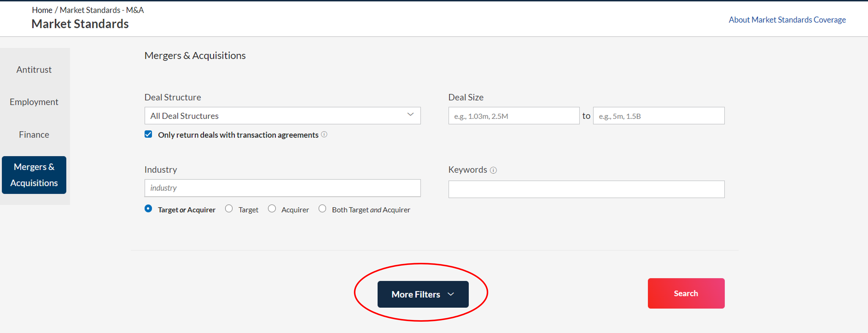The image size is (868, 333).
Task: Select the Mergers & Acquisitions tab
Action: click(34, 175)
